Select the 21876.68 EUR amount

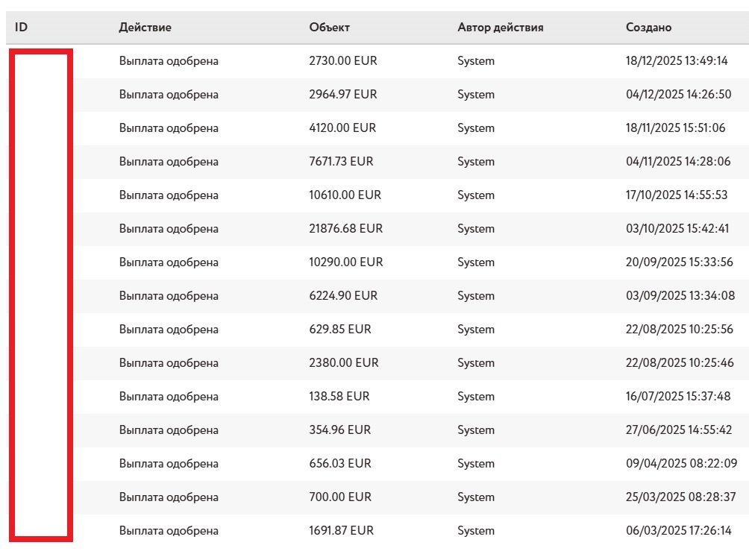[x=345, y=229]
